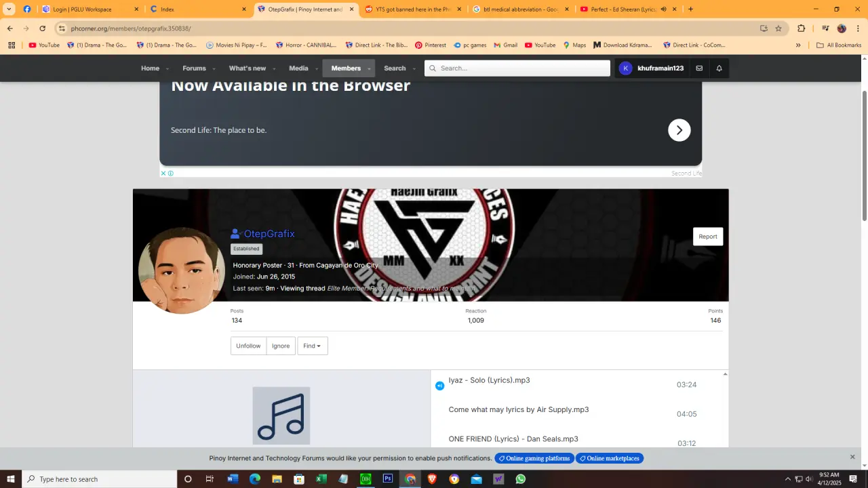Viewport: 868px width, 488px height.
Task: Open WhatsApp from the taskbar
Action: [520, 479]
